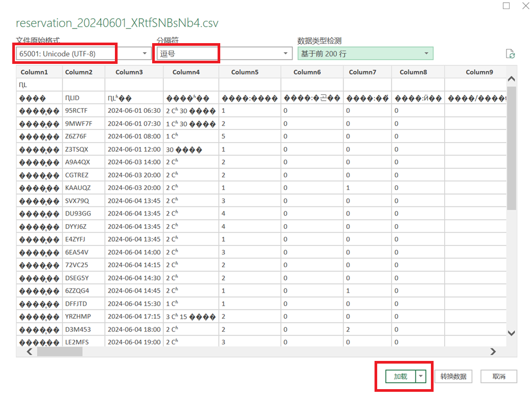Click the horizontal scrollbar right arrow

click(493, 351)
